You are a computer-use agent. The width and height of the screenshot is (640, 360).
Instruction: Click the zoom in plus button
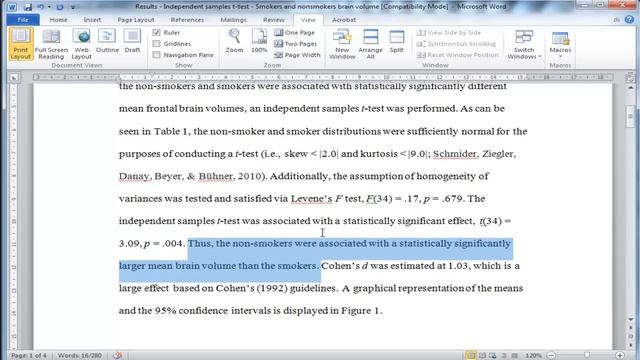(x=620, y=356)
